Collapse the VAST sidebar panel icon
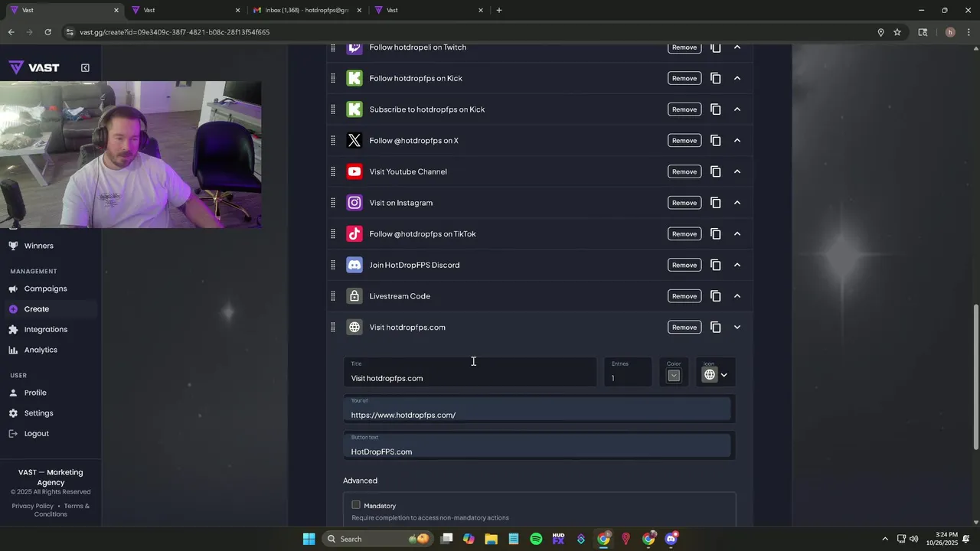The height and width of the screenshot is (551, 980). coord(85,67)
